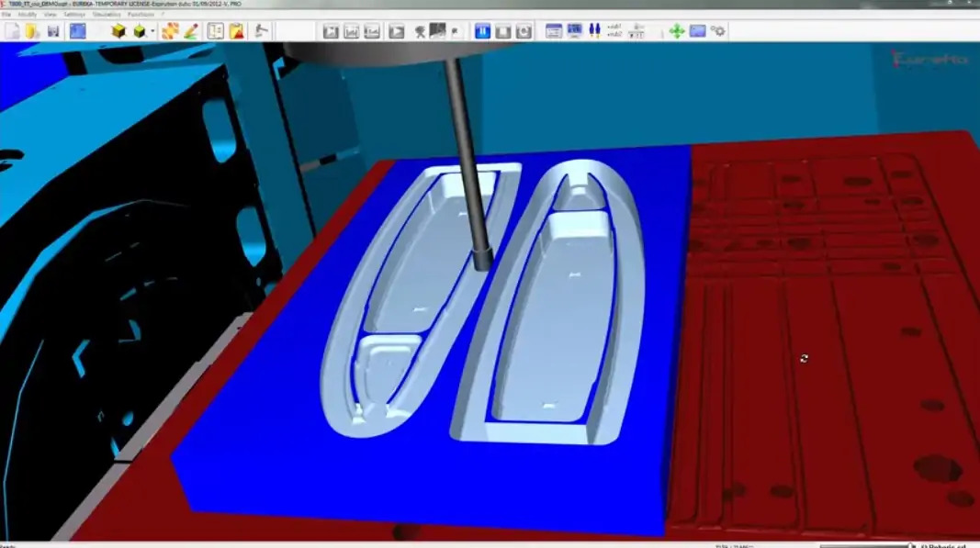Play the simulation using the play button
Viewport: 980px width, 548px height.
pos(396,30)
